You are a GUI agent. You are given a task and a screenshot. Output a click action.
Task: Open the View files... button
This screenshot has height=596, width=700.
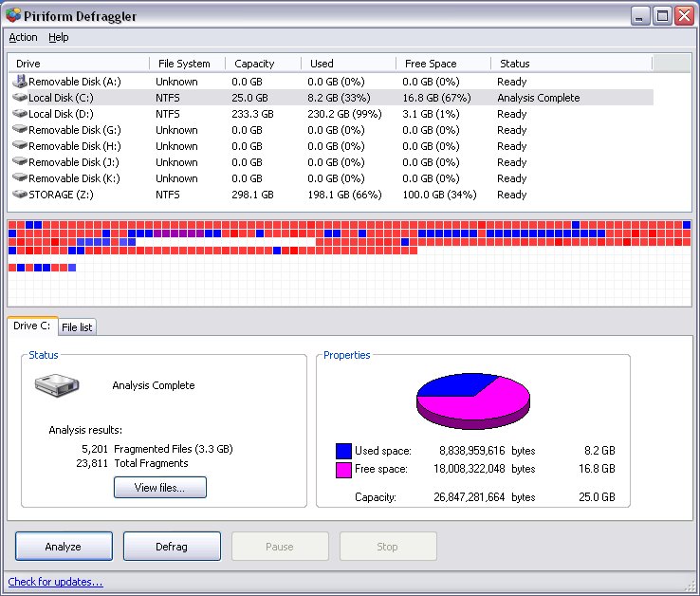tap(159, 488)
